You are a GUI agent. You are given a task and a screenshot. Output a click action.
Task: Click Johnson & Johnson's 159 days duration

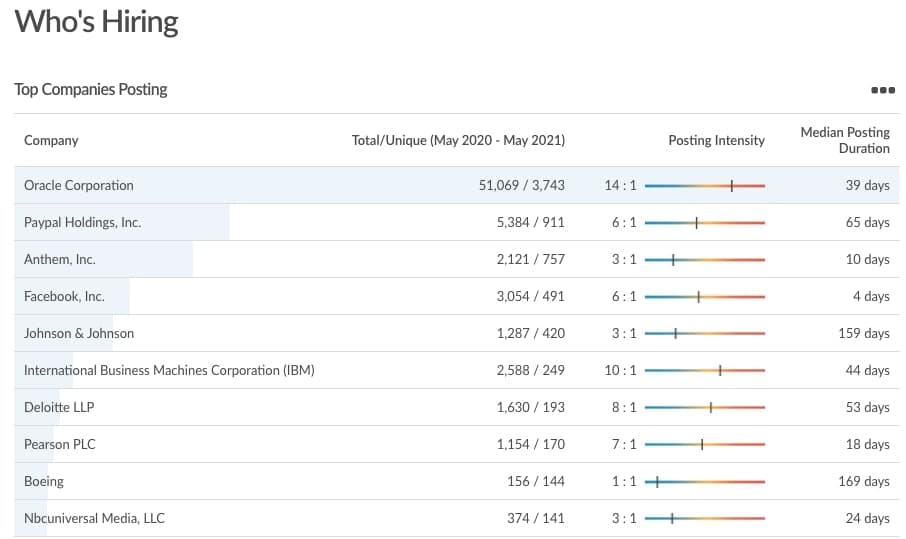[x=864, y=333]
